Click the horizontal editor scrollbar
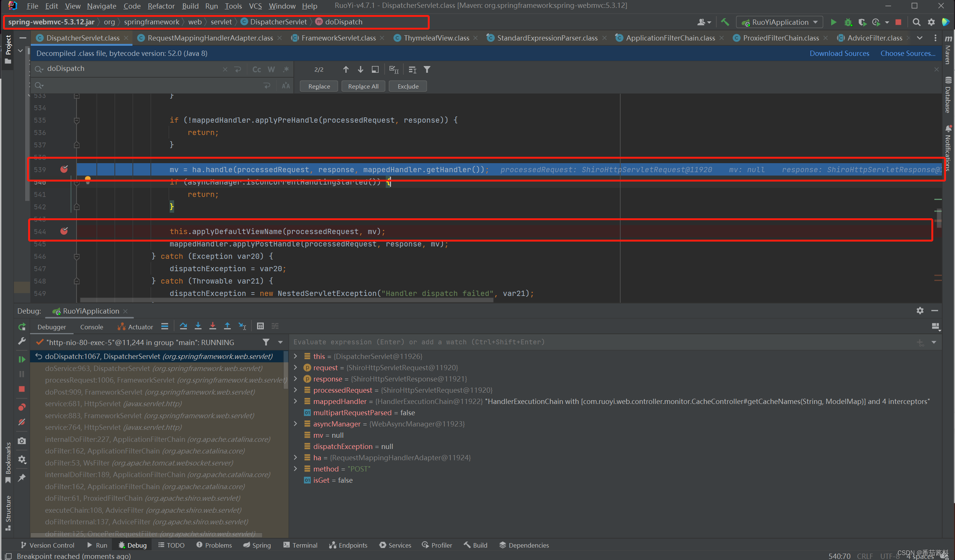 coord(287,300)
